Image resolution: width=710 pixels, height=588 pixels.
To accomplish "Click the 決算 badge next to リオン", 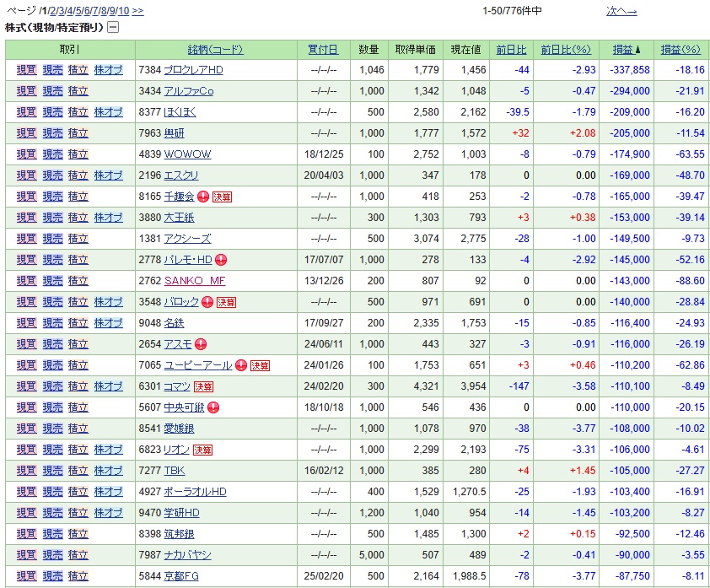I will coord(202,450).
